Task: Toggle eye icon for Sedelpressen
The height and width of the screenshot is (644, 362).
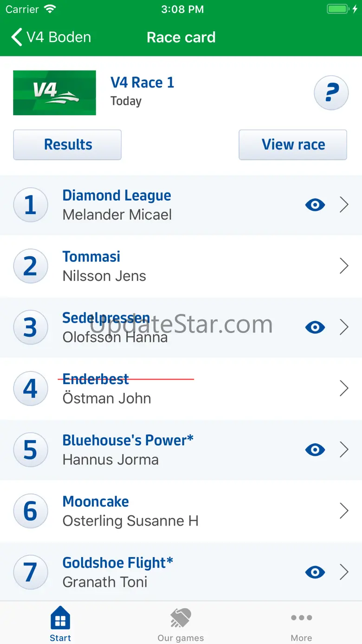Action: coord(315,327)
